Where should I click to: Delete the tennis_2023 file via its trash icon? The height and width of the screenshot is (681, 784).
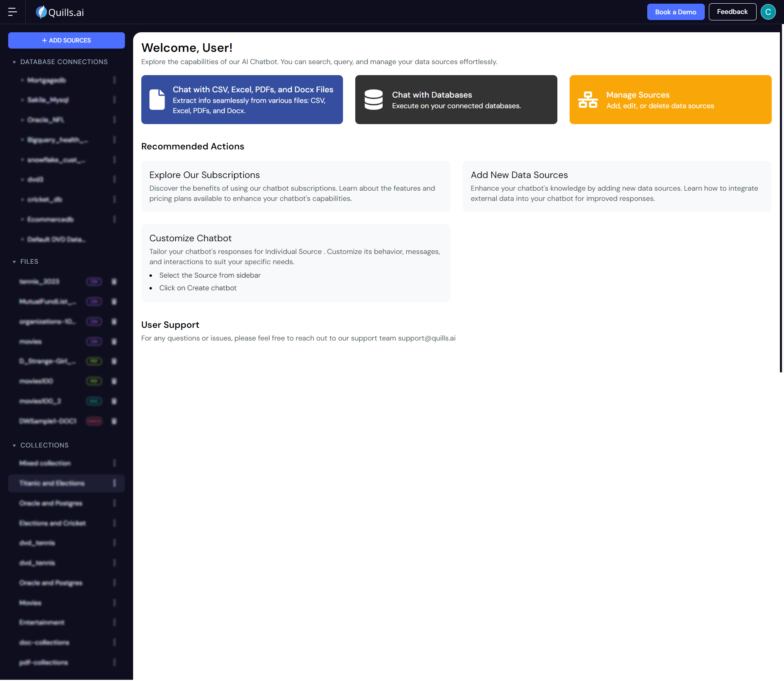[114, 282]
